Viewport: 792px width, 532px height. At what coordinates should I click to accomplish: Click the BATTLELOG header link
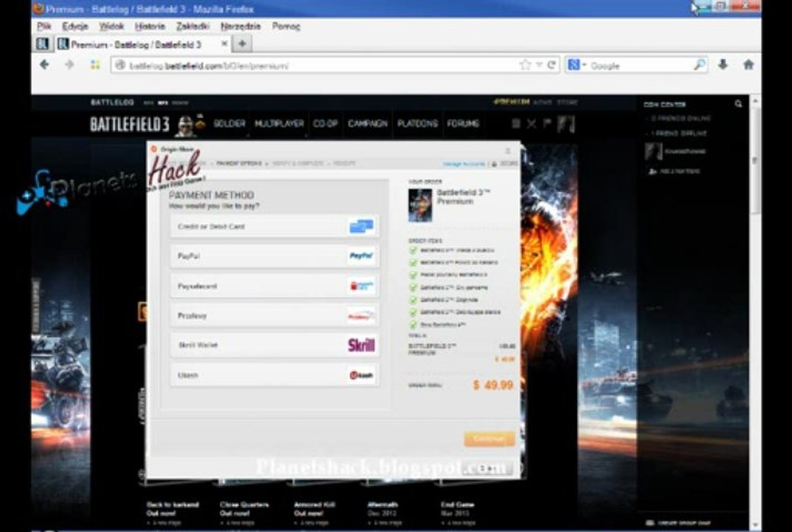coord(112,103)
